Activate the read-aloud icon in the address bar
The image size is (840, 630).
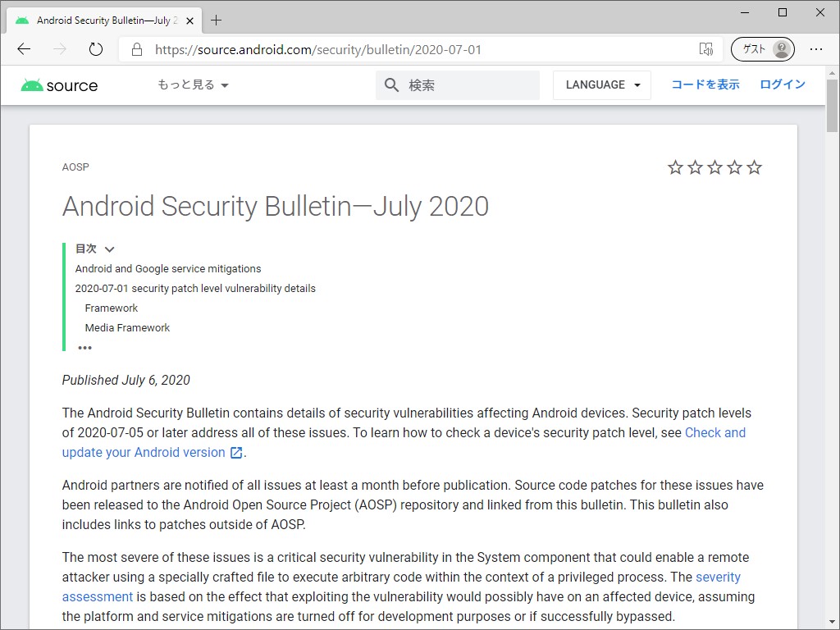tap(706, 49)
